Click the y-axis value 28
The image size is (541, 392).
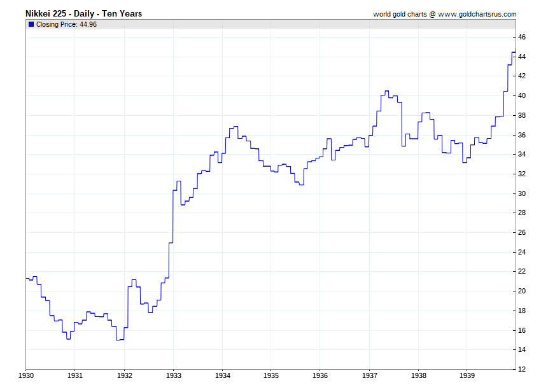(522, 213)
